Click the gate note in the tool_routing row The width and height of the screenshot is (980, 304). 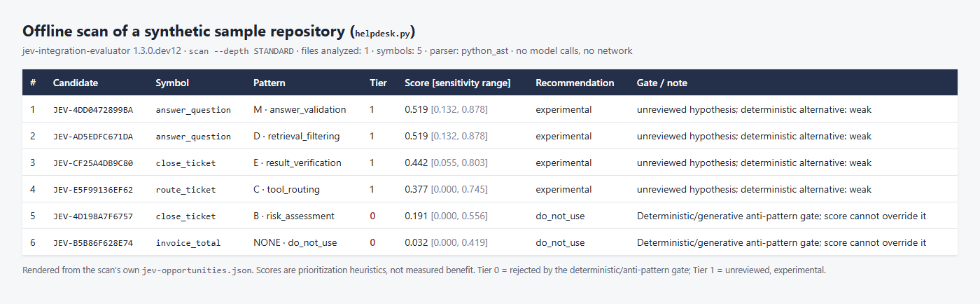coord(754,190)
